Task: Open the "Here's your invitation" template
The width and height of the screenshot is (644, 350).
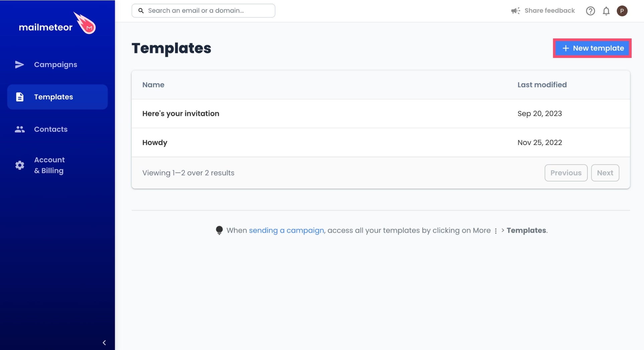Action: pyautogui.click(x=181, y=113)
